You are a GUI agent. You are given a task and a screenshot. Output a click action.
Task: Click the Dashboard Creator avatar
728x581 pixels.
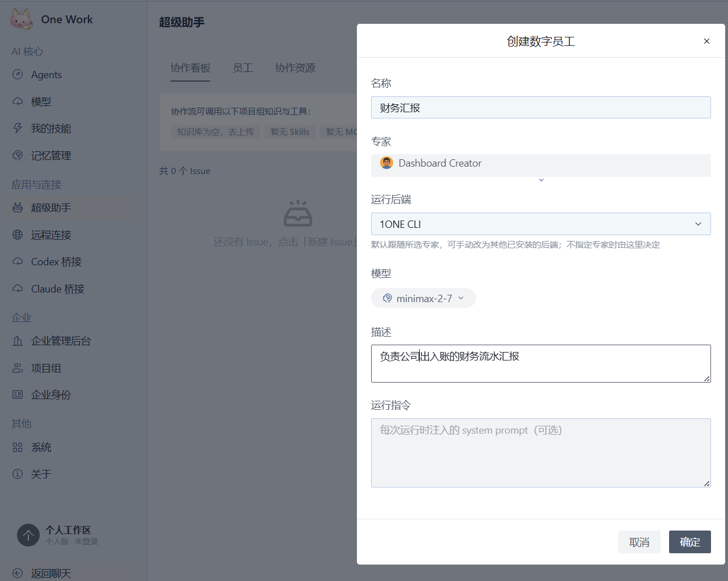click(387, 163)
